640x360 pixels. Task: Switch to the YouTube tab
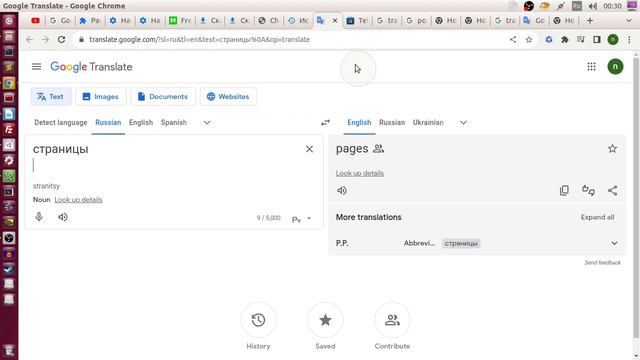tap(36, 20)
